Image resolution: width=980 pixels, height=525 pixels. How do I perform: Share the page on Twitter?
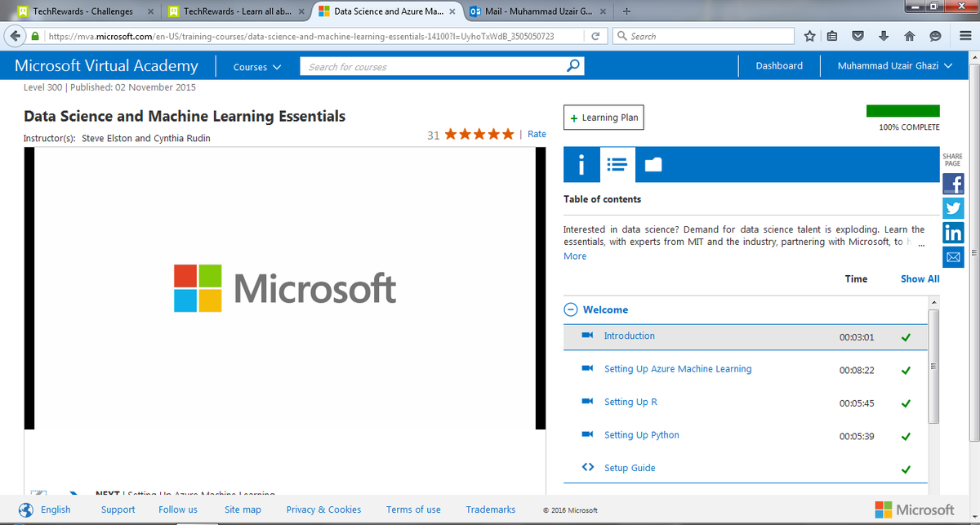[x=953, y=208]
